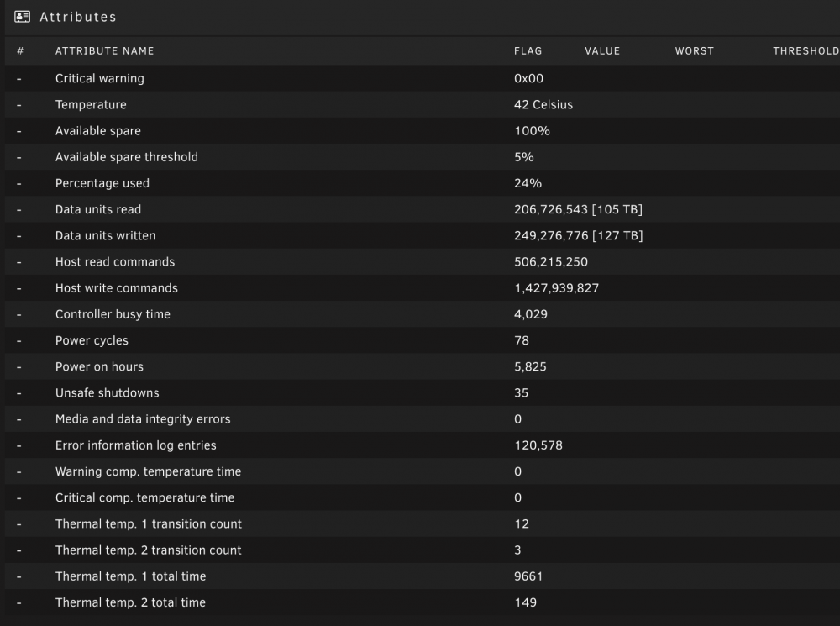Click the 249,276,776 [127 TB] value

coord(579,236)
